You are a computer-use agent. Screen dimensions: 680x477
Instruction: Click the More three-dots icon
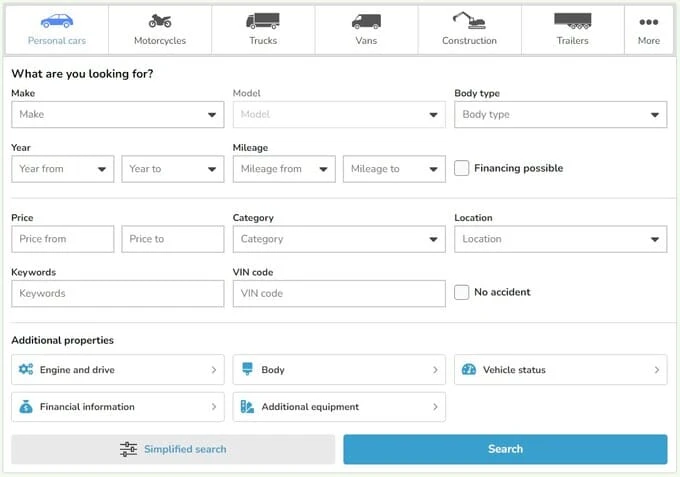(649, 22)
